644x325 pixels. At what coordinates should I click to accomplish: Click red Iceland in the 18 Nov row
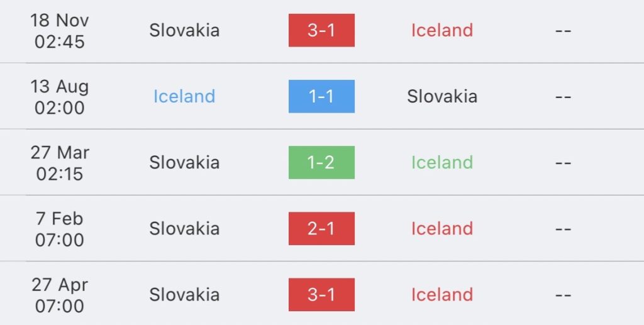(441, 30)
